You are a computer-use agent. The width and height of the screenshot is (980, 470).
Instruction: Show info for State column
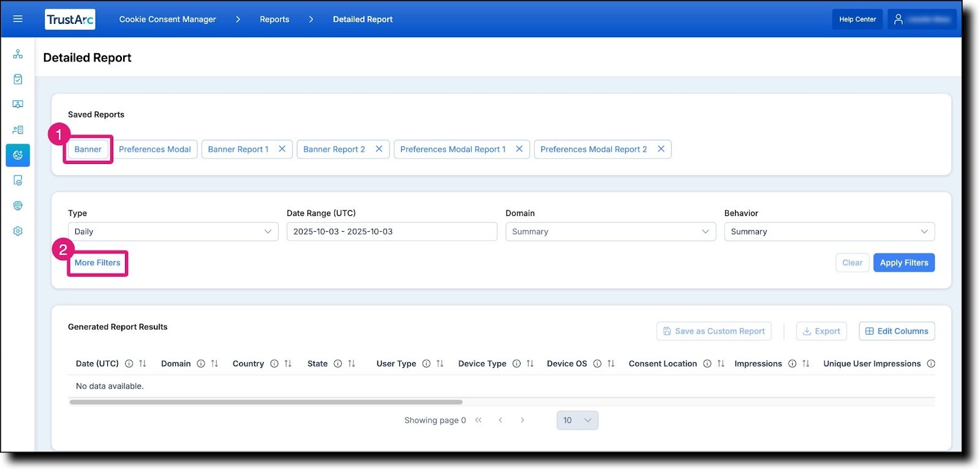coord(338,364)
